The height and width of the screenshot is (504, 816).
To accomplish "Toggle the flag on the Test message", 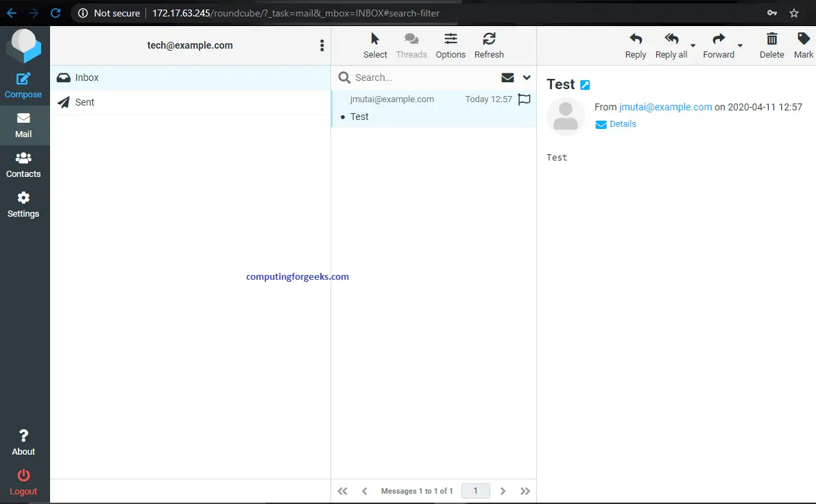I will click(x=524, y=99).
